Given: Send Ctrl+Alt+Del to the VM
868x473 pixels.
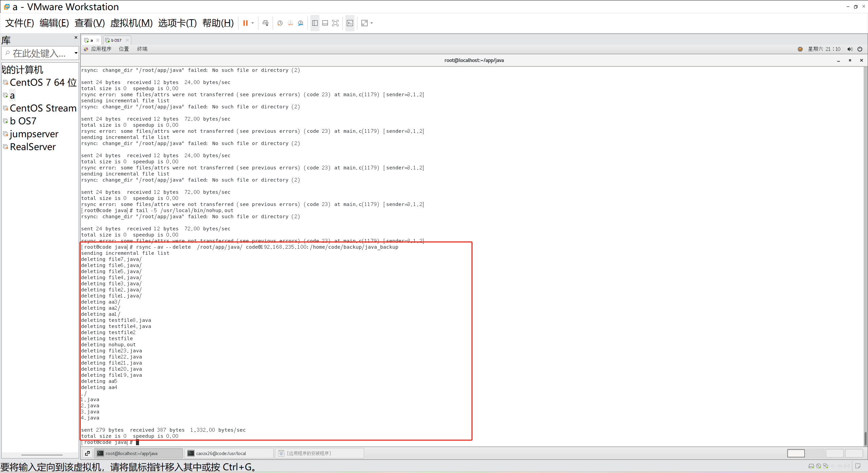Looking at the screenshot, I should point(265,23).
